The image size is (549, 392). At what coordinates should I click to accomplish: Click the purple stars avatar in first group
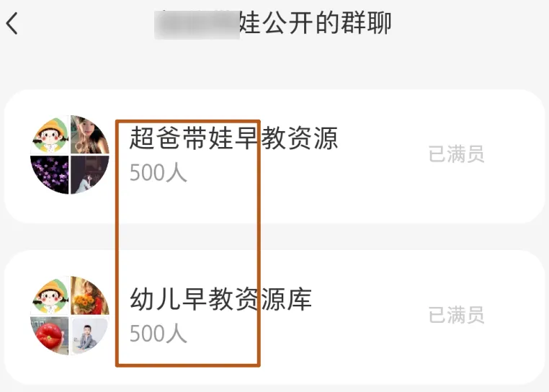click(x=50, y=175)
